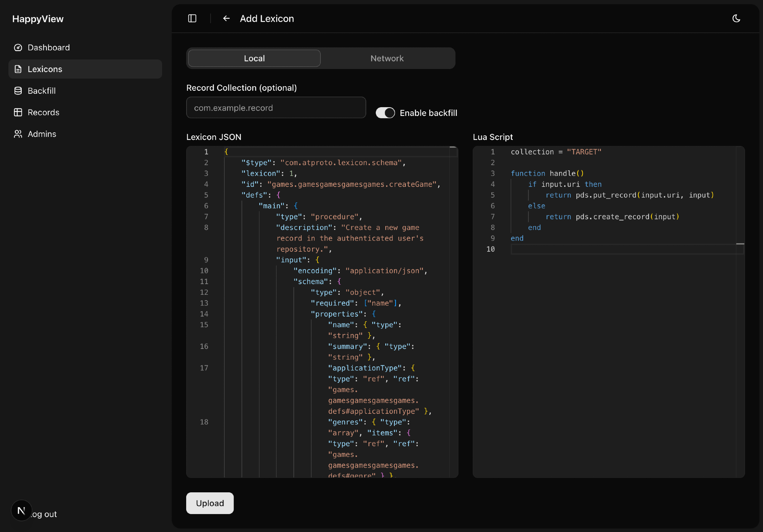The image size is (763, 532).
Task: Open the Next.js N badge
Action: tap(21, 510)
